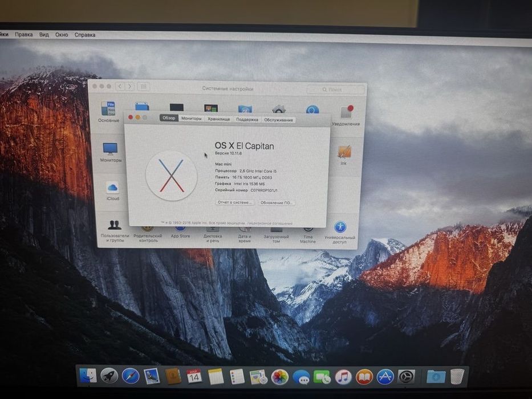Open Родительский контроль pane
Image resolution: width=532 pixels, height=399 pixels.
[148, 235]
